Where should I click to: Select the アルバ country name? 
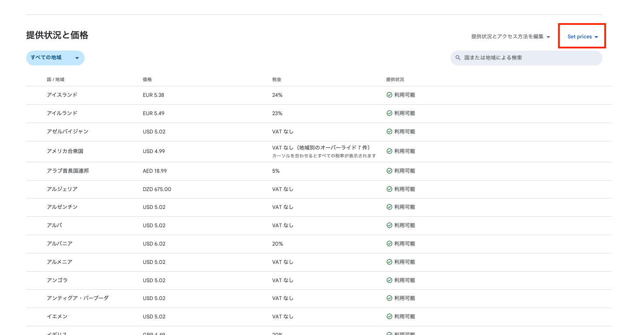[54, 226]
